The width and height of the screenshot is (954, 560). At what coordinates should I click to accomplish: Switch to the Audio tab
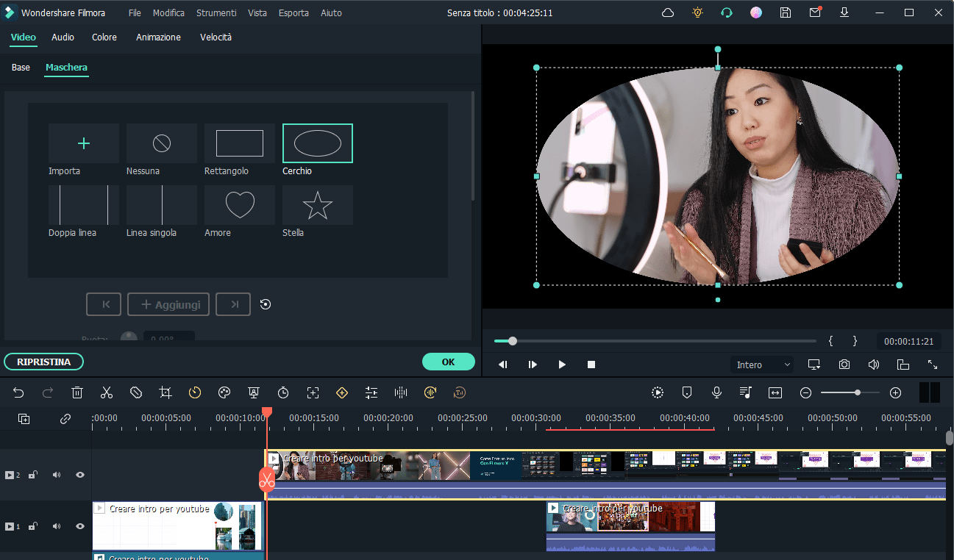[63, 37]
